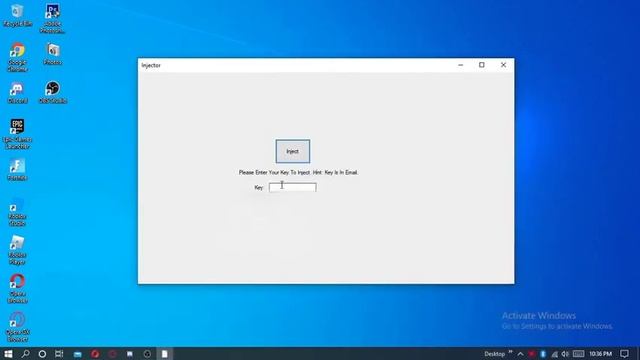
Task: Select the Opera Browser desktop shortcut
Action: click(17, 289)
